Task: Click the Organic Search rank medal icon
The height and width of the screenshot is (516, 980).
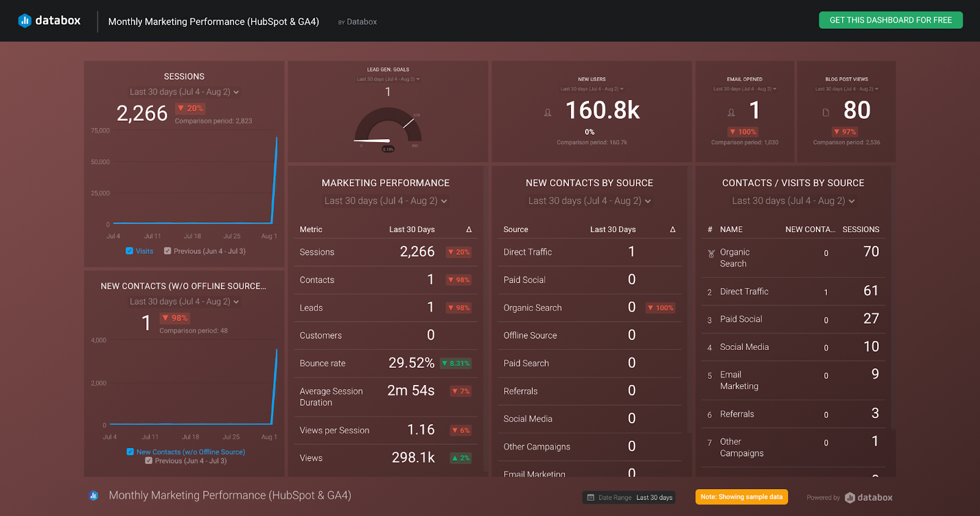Action: click(x=711, y=254)
